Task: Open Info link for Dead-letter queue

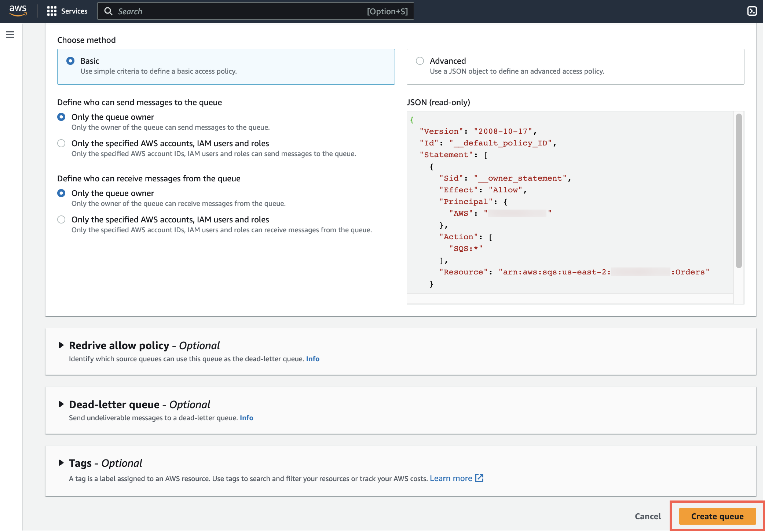Action: [x=246, y=418]
